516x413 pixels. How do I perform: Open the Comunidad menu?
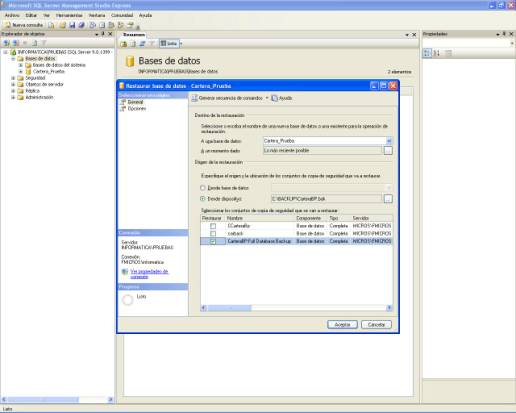click(x=122, y=15)
